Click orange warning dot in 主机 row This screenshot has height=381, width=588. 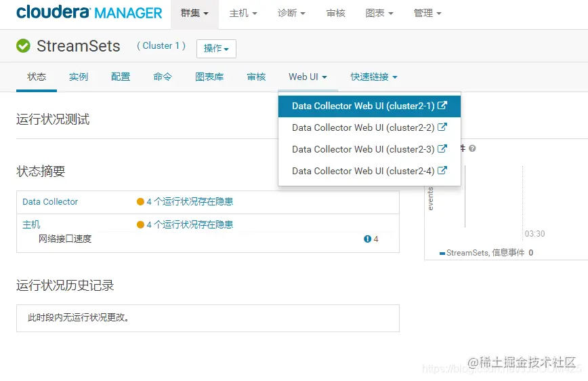pos(141,224)
